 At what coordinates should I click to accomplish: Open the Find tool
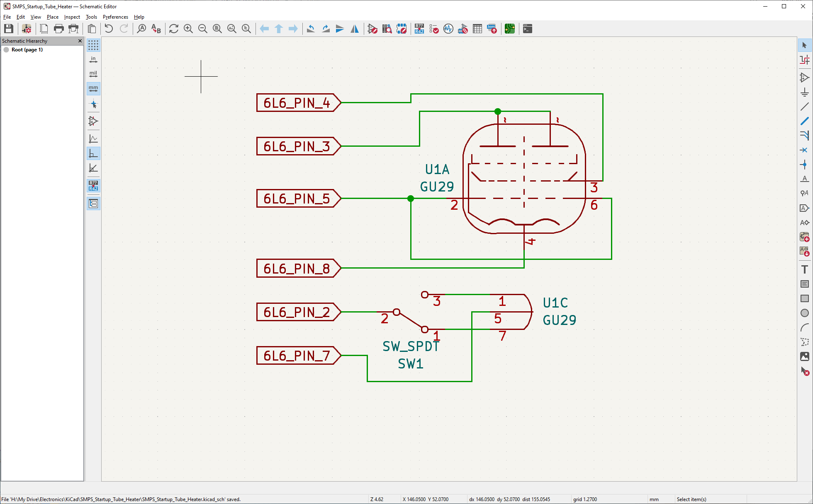point(141,29)
